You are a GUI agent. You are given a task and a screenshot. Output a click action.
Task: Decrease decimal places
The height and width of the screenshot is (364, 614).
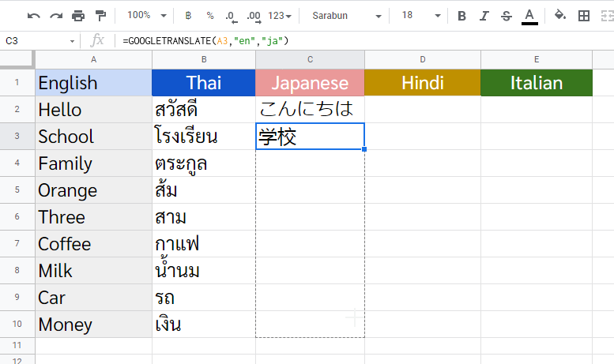coord(231,17)
